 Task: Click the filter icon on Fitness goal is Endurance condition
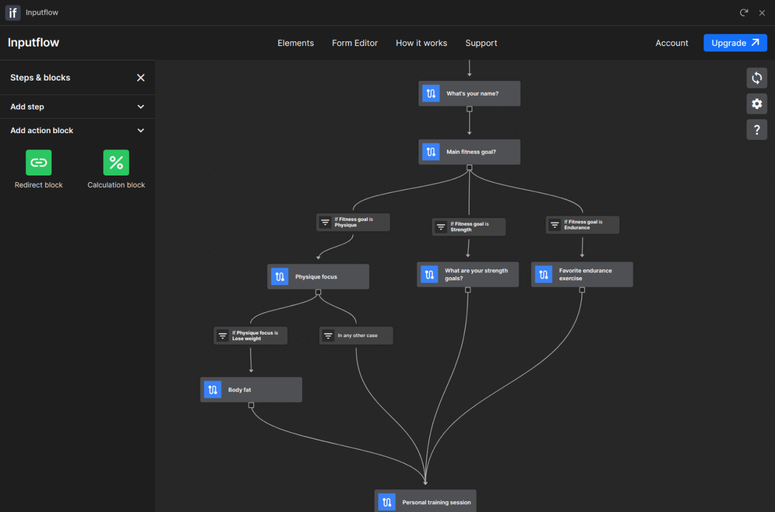555,225
